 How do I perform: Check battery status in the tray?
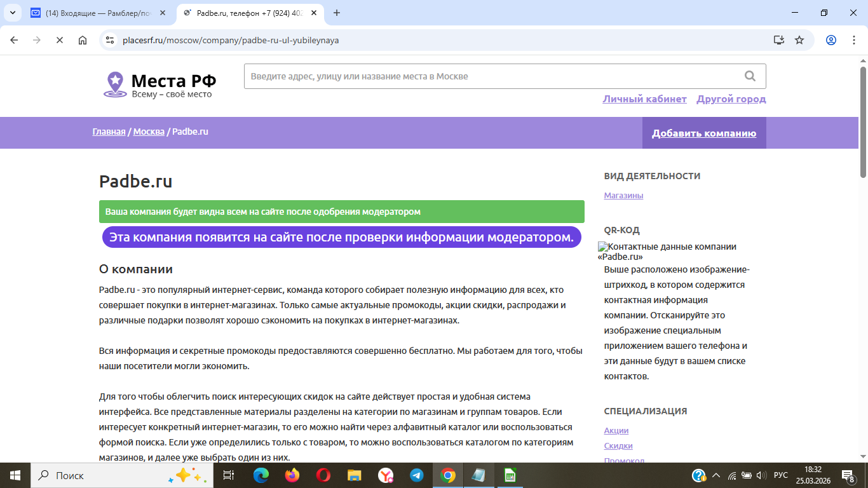747,475
